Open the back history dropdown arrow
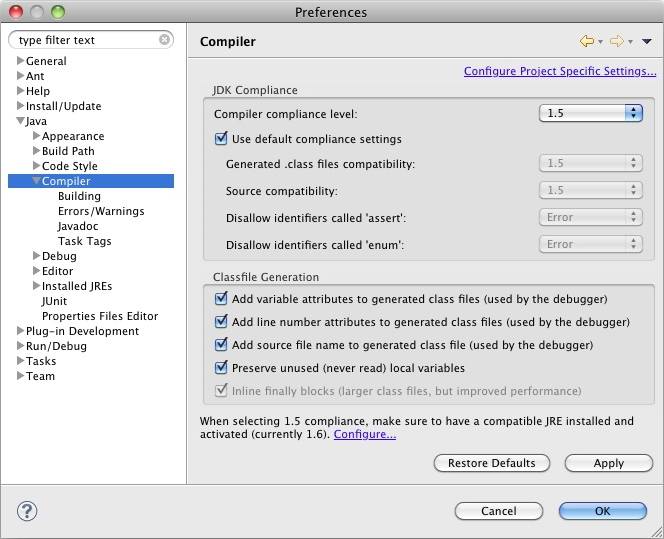The height and width of the screenshot is (539, 664). [x=600, y=42]
